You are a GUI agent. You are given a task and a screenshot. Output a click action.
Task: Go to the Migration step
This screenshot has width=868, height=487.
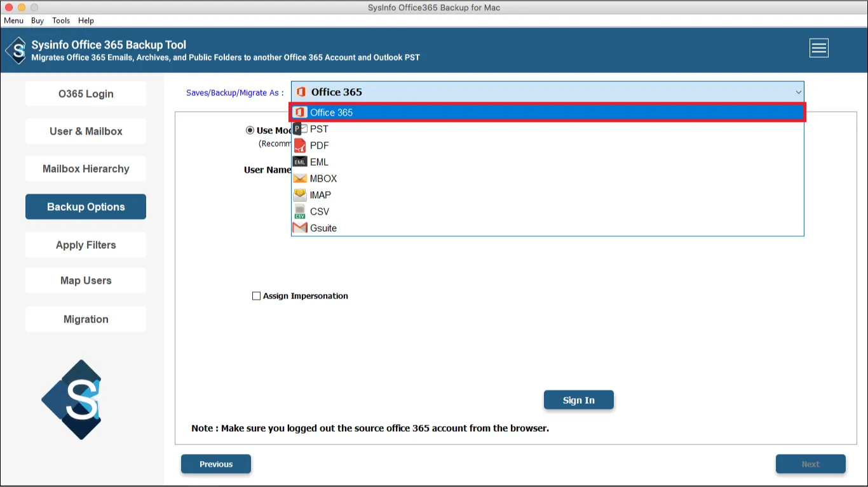pyautogui.click(x=86, y=319)
